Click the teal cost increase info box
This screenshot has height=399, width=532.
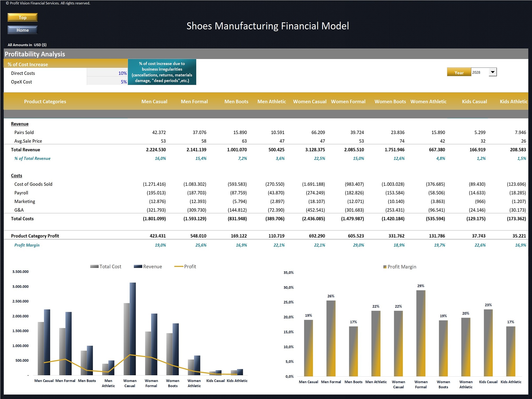pos(162,72)
